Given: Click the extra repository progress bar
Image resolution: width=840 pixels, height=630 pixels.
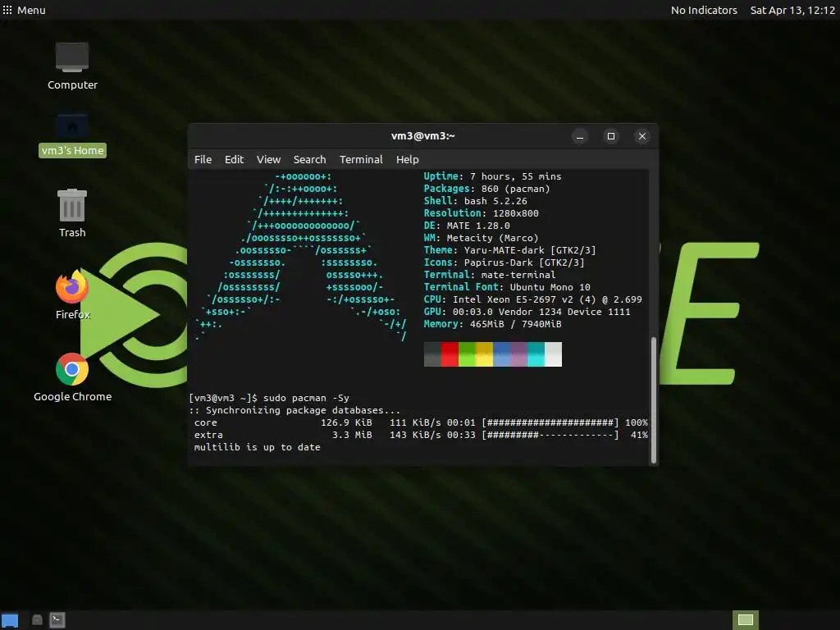Looking at the screenshot, I should coord(550,435).
